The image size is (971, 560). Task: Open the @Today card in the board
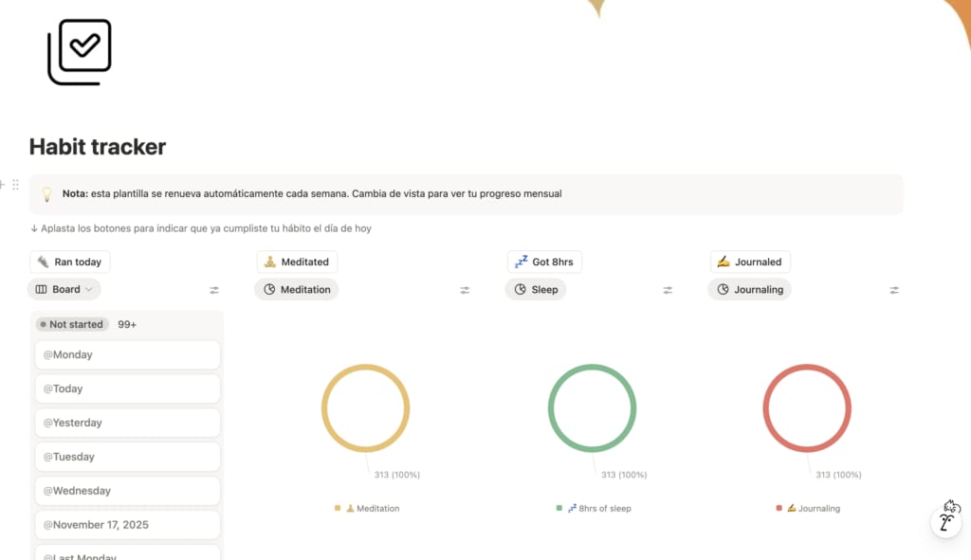127,388
